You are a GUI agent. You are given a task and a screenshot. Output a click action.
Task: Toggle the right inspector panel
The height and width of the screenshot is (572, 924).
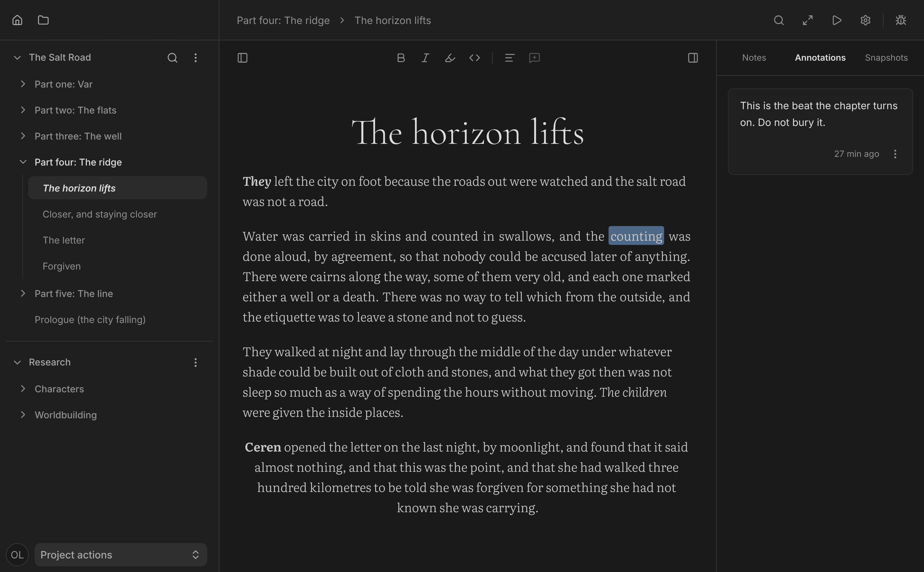point(693,58)
